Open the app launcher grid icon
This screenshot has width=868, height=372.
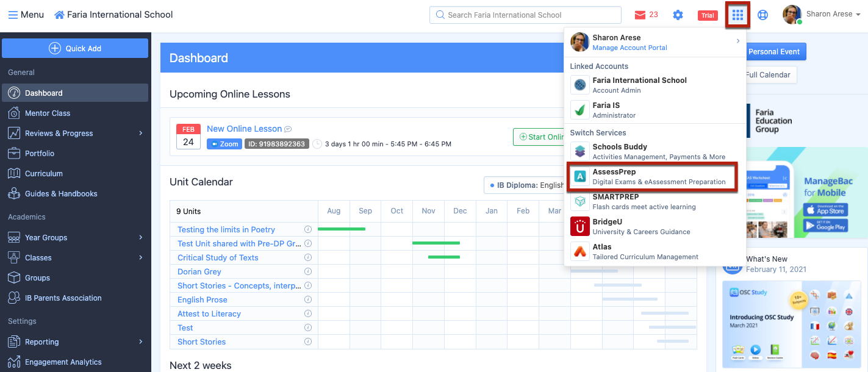[737, 15]
